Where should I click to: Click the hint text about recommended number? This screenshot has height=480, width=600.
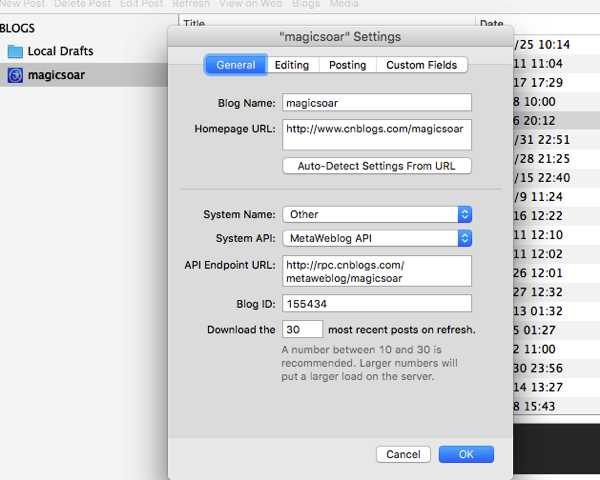369,363
